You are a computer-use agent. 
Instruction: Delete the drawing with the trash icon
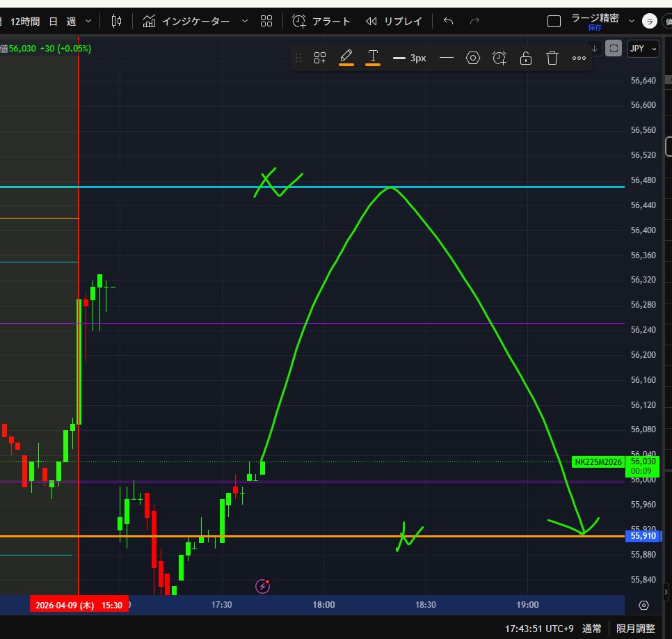tap(552, 58)
